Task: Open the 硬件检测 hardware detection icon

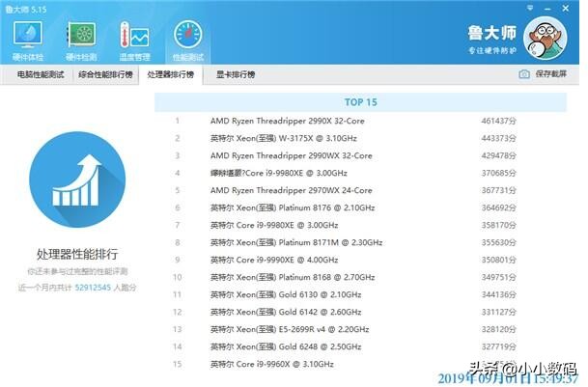Action: pos(81,41)
